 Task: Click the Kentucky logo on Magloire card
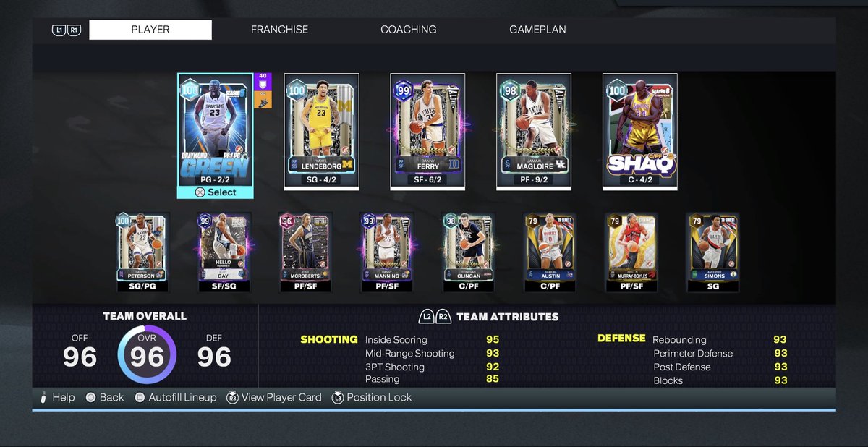tap(560, 164)
